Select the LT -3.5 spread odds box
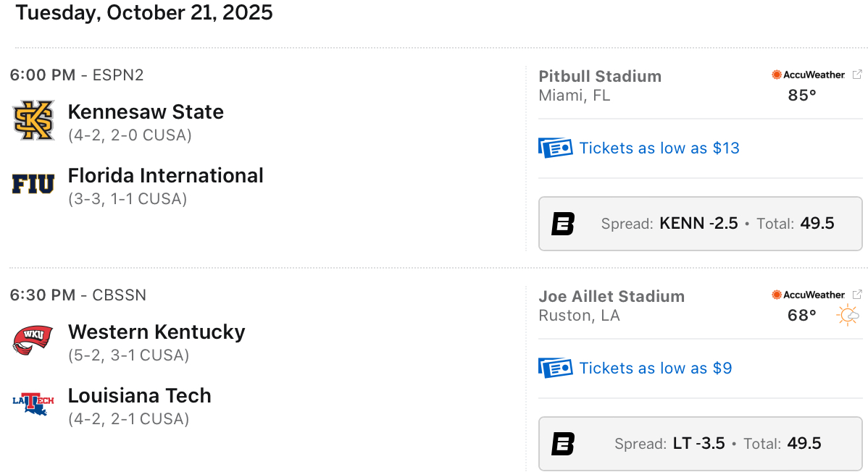The height and width of the screenshot is (472, 868). tap(699, 444)
